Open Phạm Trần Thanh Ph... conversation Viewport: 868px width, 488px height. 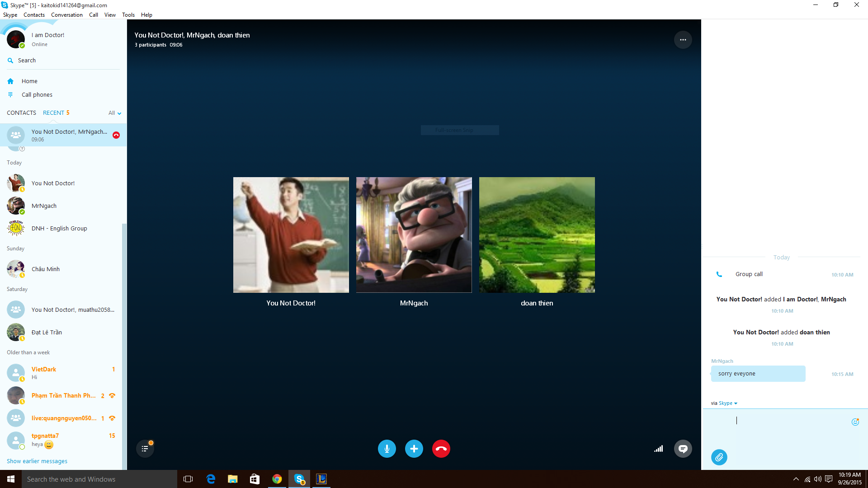(63, 396)
